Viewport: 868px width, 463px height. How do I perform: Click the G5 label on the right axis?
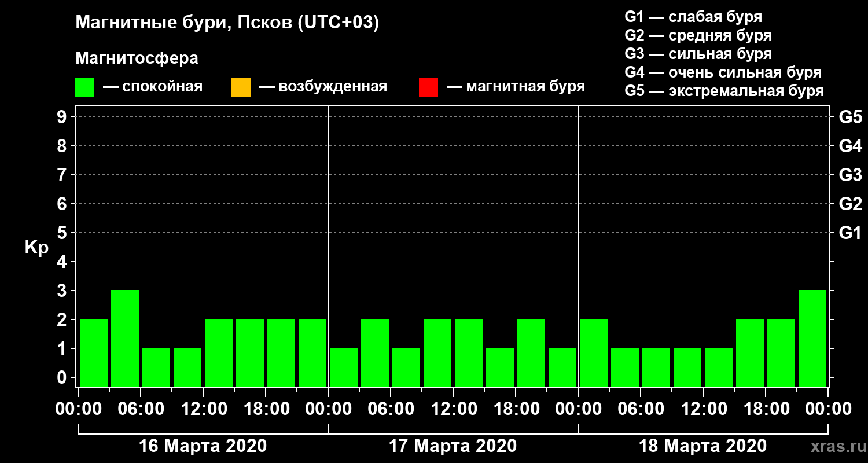tap(850, 117)
